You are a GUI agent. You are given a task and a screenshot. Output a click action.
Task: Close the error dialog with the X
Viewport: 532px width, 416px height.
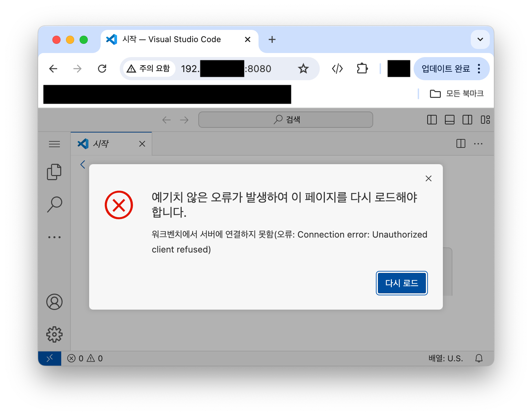tap(429, 178)
